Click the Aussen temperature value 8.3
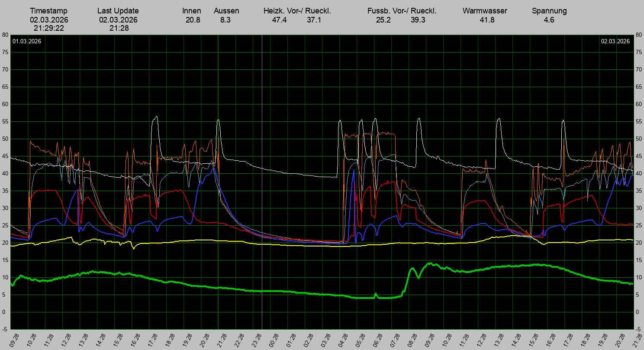The height and width of the screenshot is (350, 644). (225, 19)
